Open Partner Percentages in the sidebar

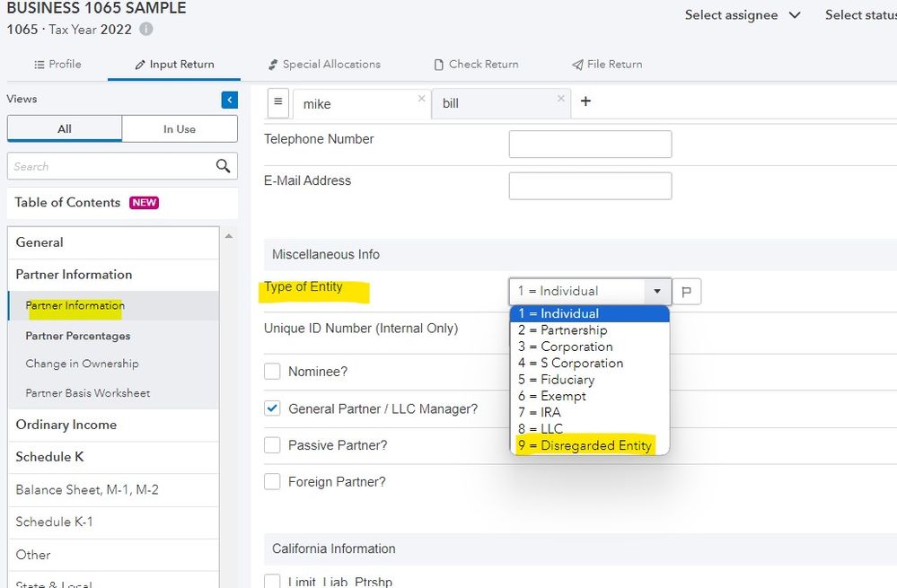click(78, 336)
